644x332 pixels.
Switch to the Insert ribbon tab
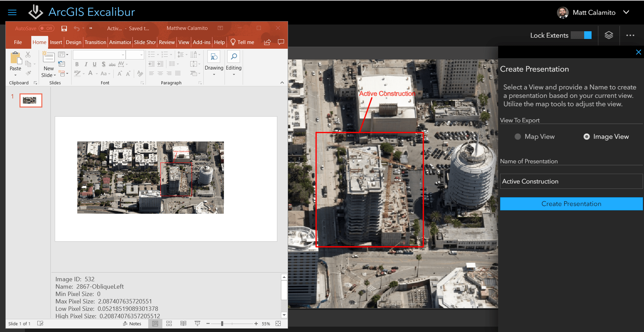[56, 42]
